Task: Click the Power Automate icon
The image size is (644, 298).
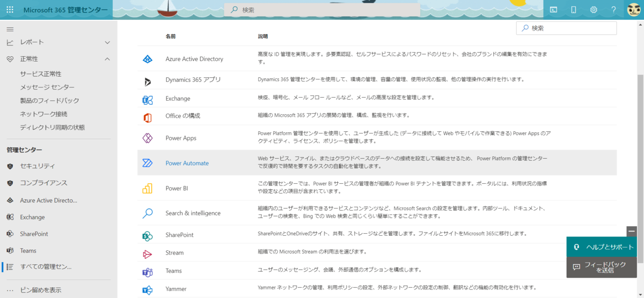Action: click(x=148, y=163)
